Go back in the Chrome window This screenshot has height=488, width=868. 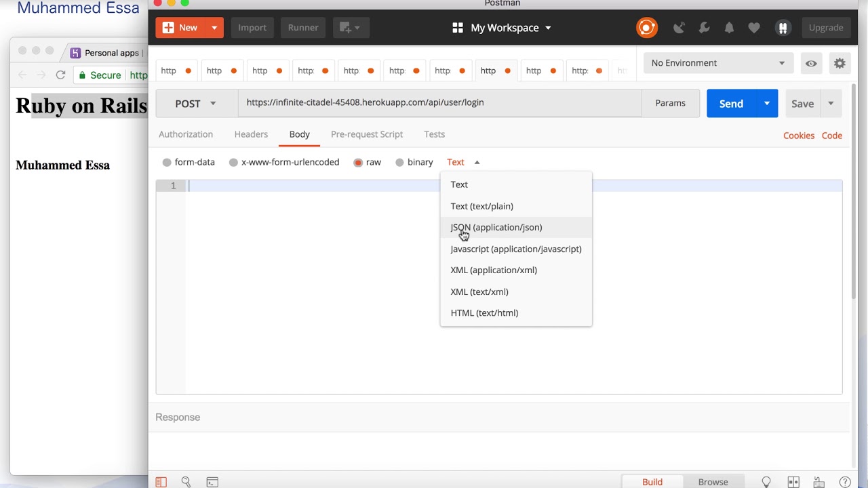22,75
